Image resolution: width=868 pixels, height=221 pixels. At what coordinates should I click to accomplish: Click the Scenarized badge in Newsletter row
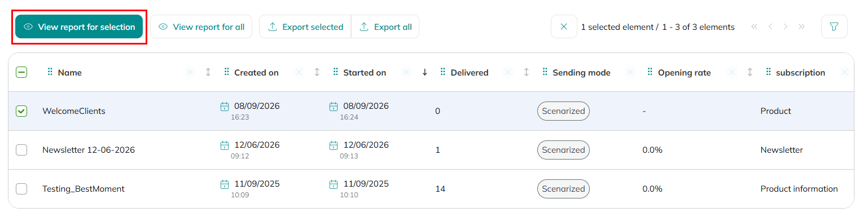(x=563, y=150)
